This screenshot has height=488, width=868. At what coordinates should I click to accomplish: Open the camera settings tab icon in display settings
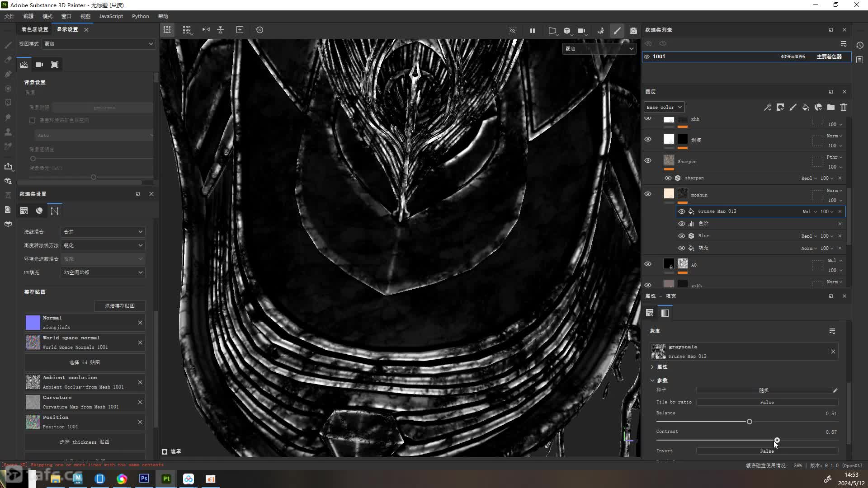[39, 65]
